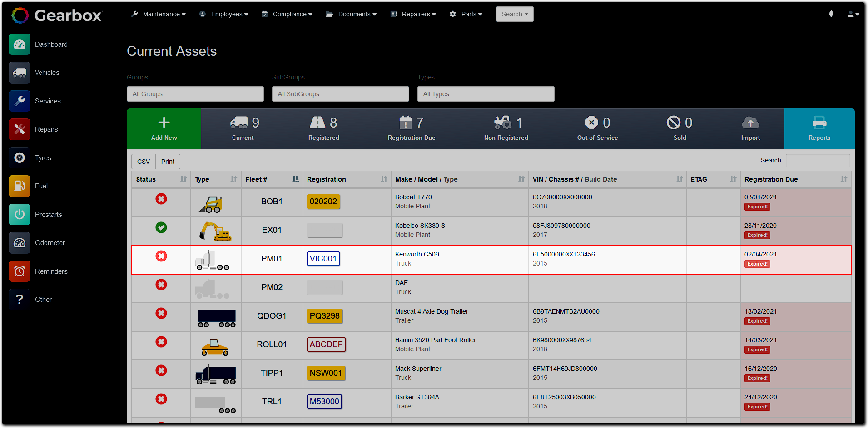Open the Documents menu
The width and height of the screenshot is (868, 428).
[x=352, y=14]
